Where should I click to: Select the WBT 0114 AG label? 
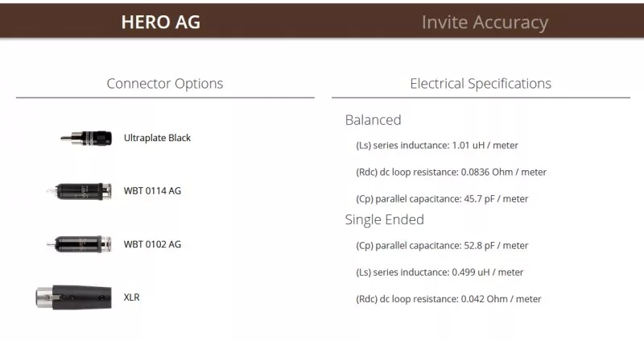pyautogui.click(x=152, y=191)
